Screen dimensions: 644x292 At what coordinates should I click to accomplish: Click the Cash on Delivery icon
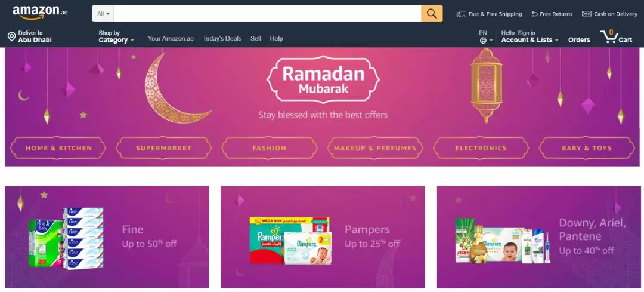point(587,14)
